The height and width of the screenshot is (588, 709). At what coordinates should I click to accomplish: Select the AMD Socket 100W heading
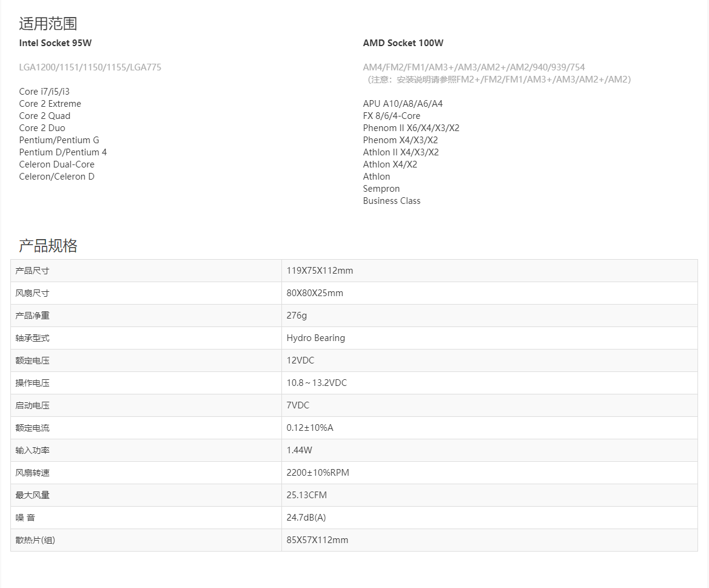403,43
